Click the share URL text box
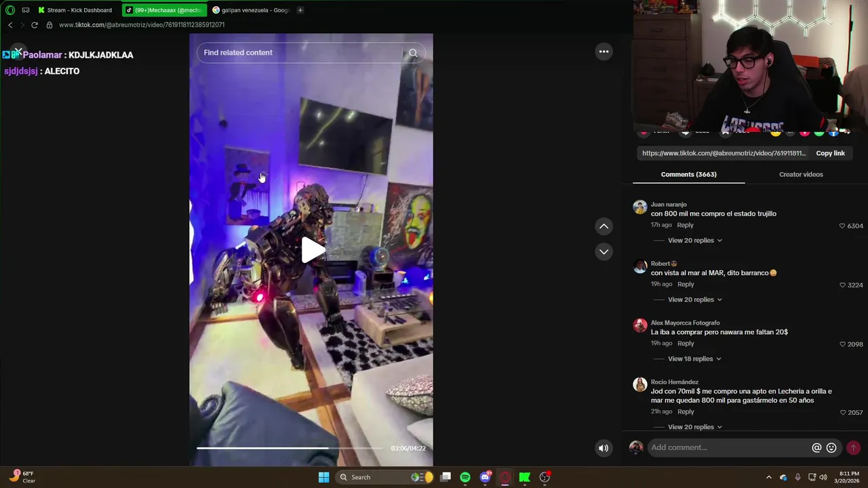This screenshot has height=488, width=868. click(724, 153)
